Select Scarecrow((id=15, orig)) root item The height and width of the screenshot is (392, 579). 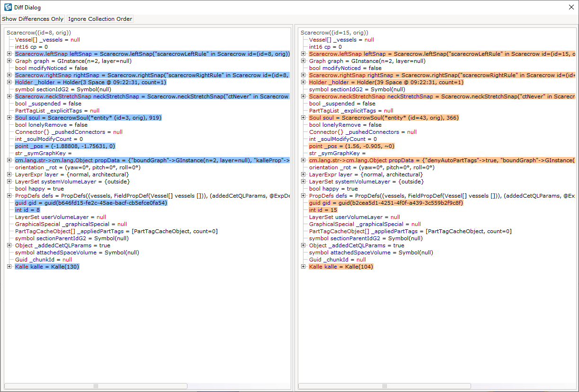click(334, 33)
